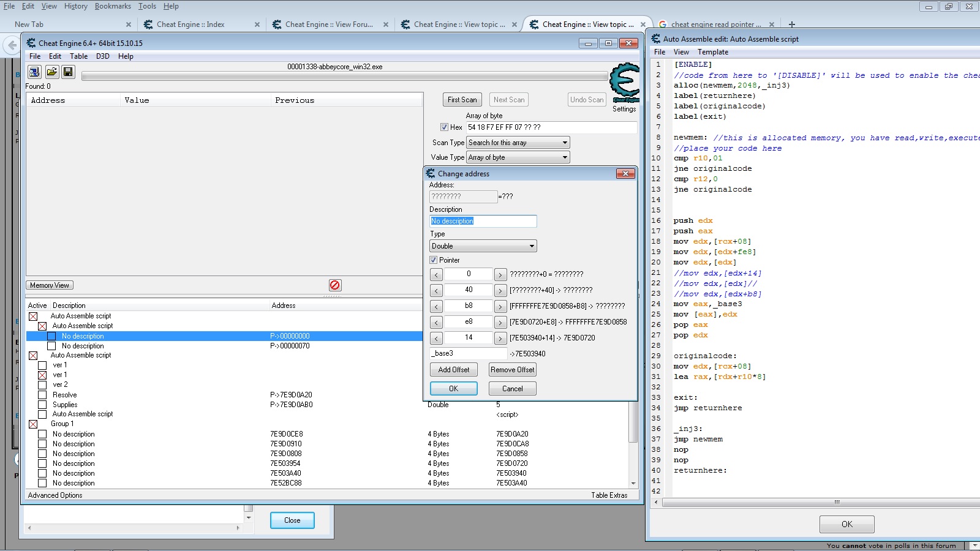Open the Value Type dropdown
Image resolution: width=980 pixels, height=551 pixels.
(518, 157)
